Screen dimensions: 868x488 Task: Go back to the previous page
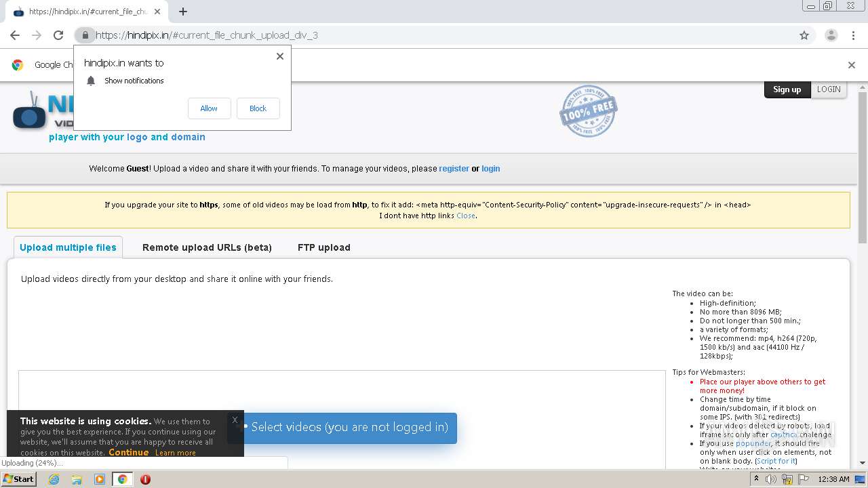pyautogui.click(x=15, y=35)
